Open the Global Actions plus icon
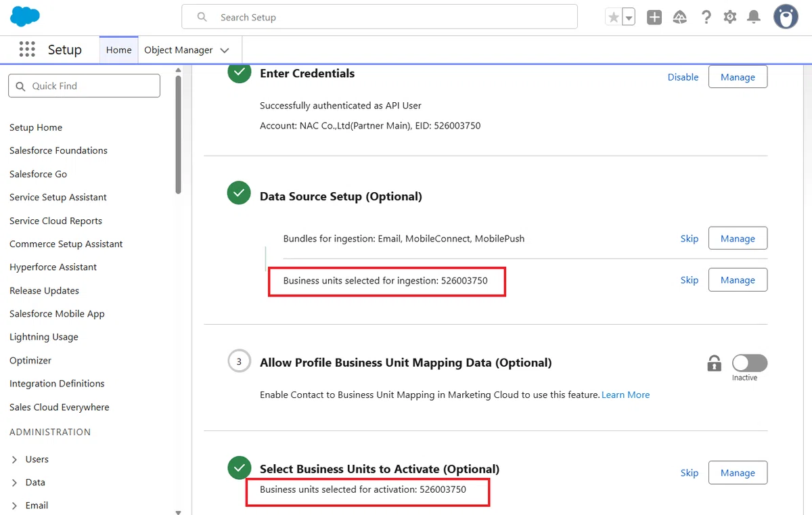The height and width of the screenshot is (515, 812). tap(654, 18)
